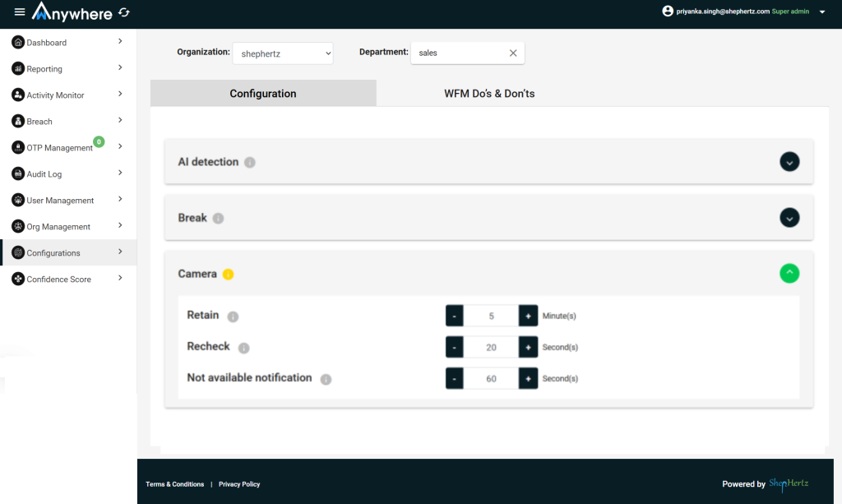The width and height of the screenshot is (842, 504).
Task: Select the Configuration tab
Action: point(263,94)
